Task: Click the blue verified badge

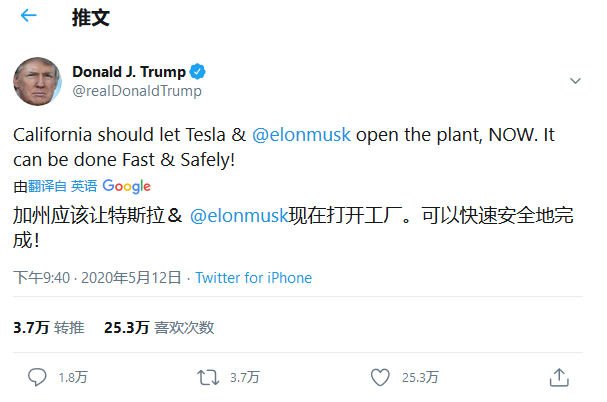Action: tap(199, 71)
